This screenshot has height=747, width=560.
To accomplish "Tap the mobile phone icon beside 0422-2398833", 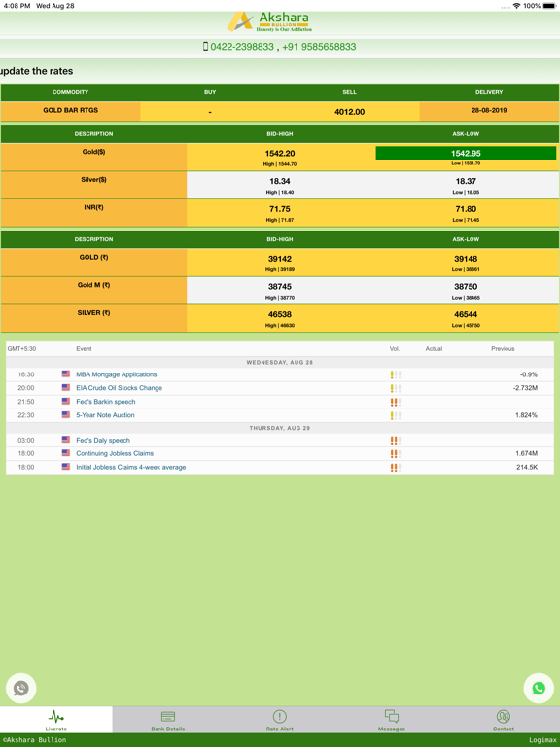I will [x=206, y=47].
